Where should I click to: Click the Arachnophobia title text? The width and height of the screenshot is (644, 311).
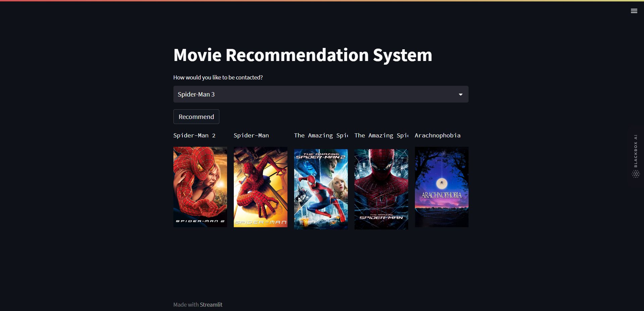438,135
